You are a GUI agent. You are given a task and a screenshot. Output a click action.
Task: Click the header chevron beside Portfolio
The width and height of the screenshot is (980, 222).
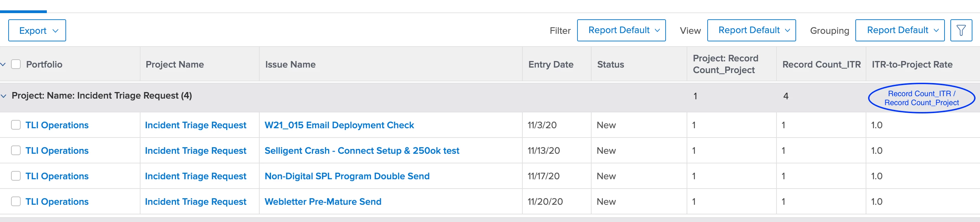[3, 65]
